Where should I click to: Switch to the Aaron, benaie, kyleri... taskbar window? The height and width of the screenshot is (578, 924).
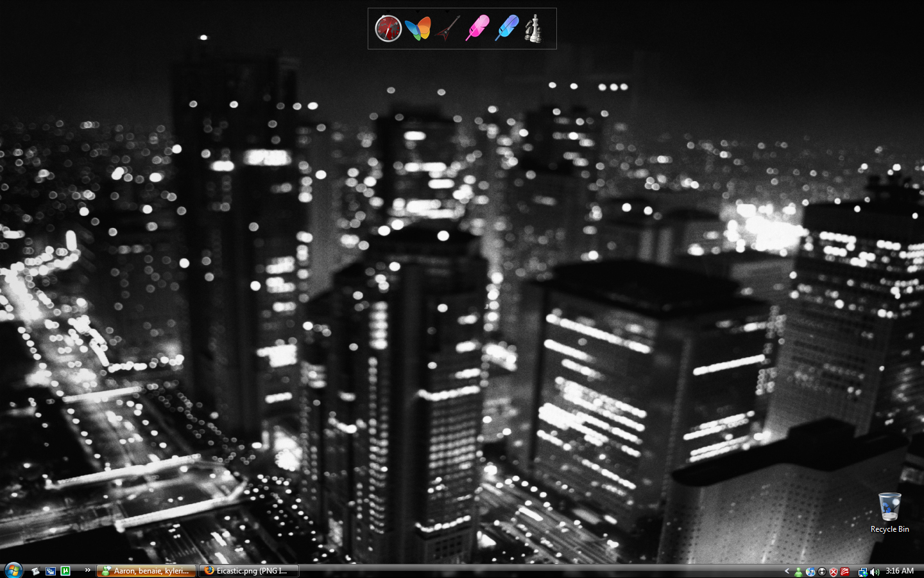click(146, 571)
